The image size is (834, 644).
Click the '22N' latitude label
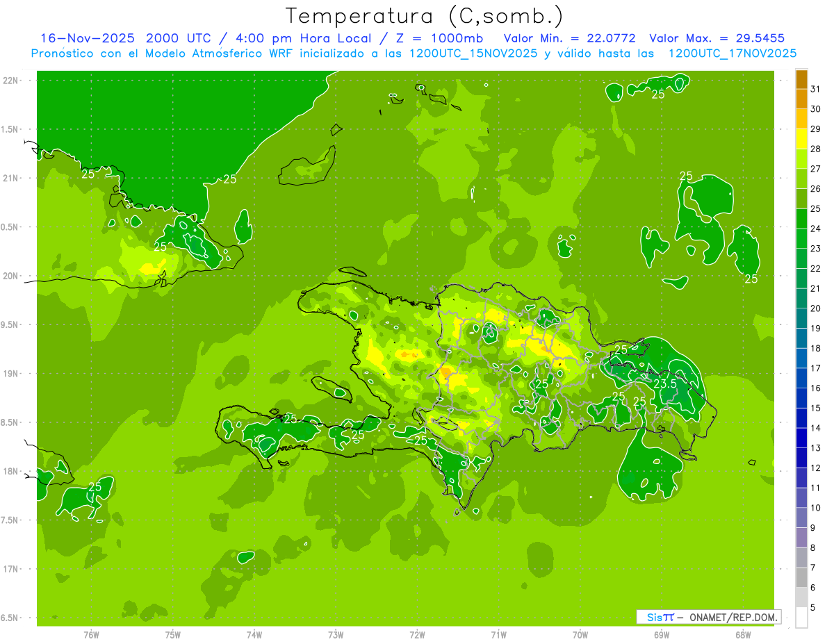[10, 80]
